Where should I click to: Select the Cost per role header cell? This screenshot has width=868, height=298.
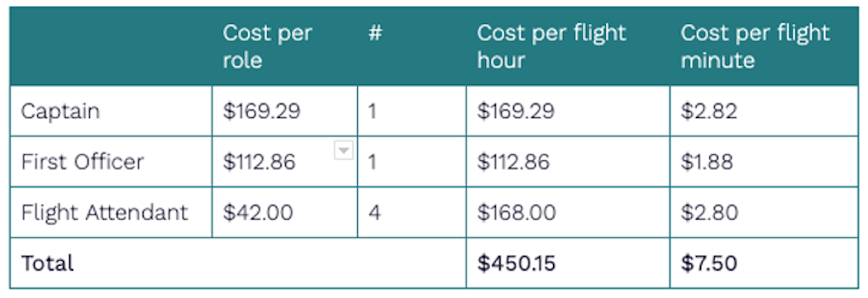click(284, 46)
